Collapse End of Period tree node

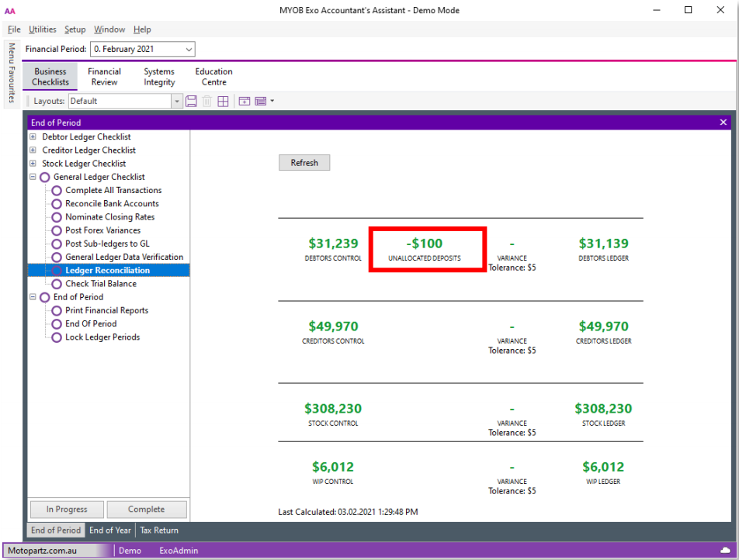(x=33, y=297)
